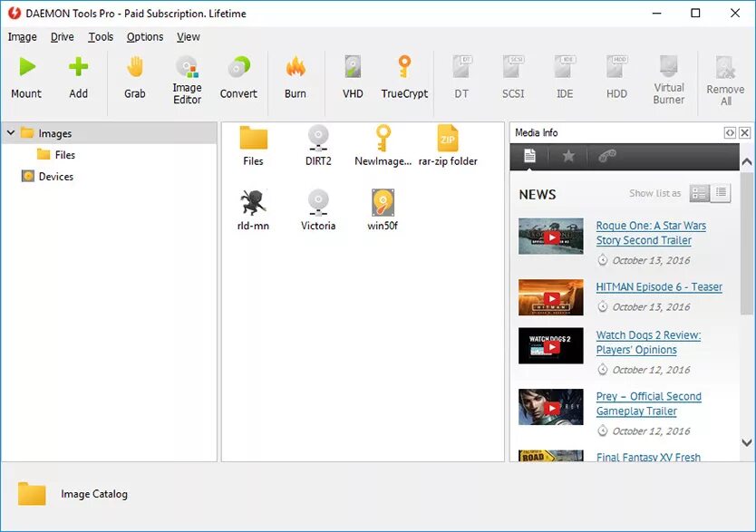Open the Options menu
The image size is (756, 532).
point(144,36)
